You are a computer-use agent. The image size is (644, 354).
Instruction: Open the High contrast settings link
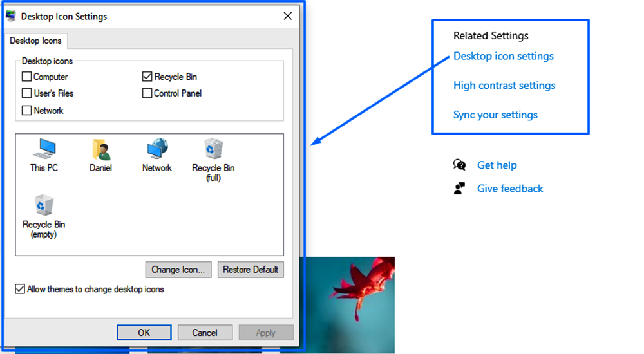point(504,86)
